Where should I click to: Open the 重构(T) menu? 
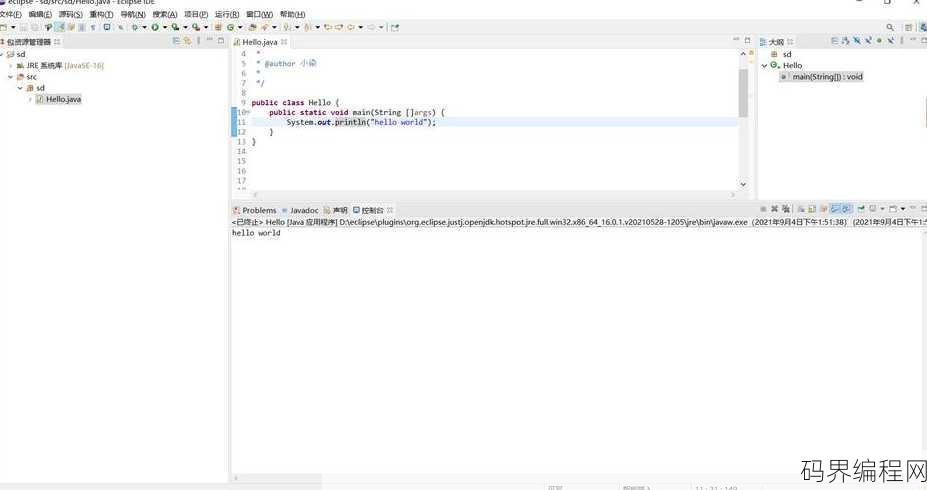click(x=101, y=14)
